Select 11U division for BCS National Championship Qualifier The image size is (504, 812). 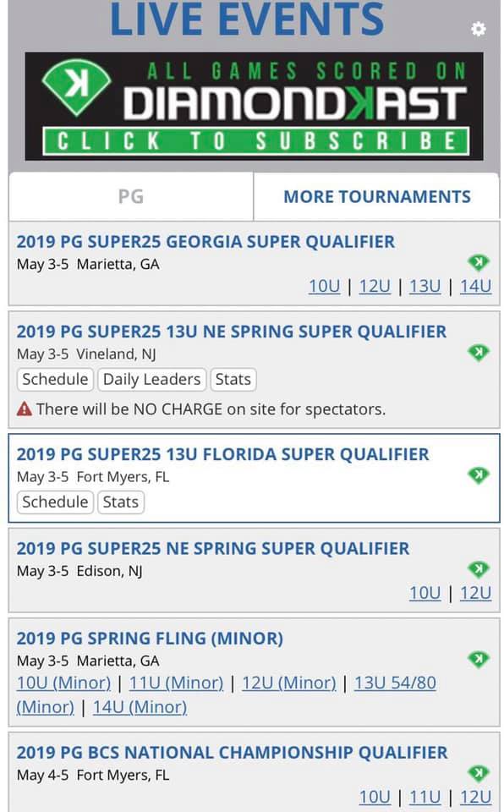pos(425,797)
